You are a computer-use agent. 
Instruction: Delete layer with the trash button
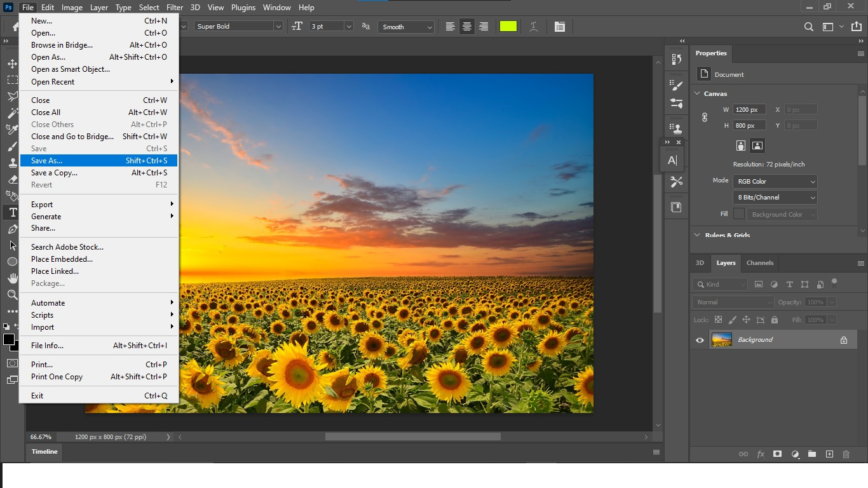point(846,454)
